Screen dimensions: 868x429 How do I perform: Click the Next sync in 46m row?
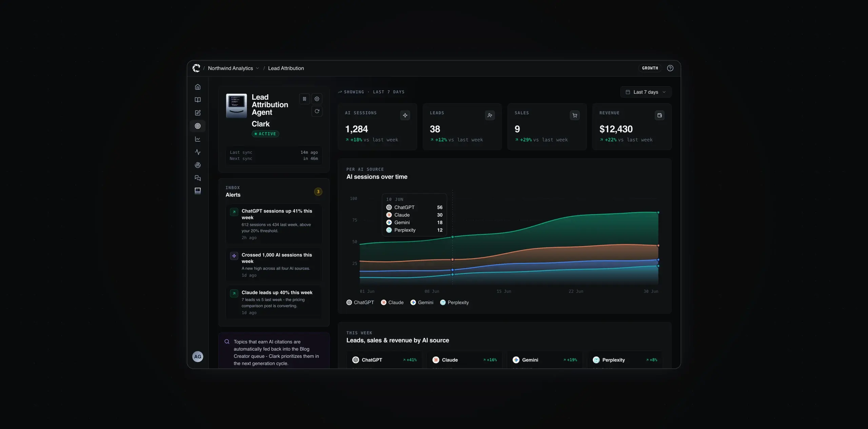(274, 159)
